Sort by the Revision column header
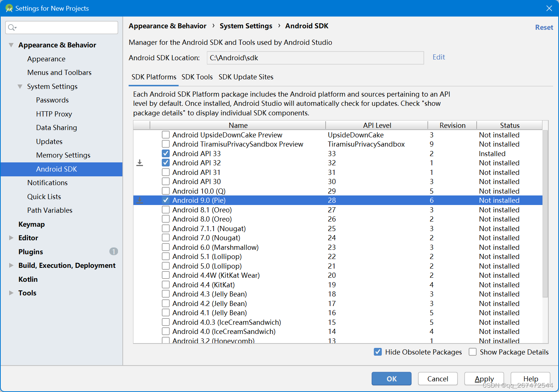Screen dimensions: 559x392 (x=452, y=125)
